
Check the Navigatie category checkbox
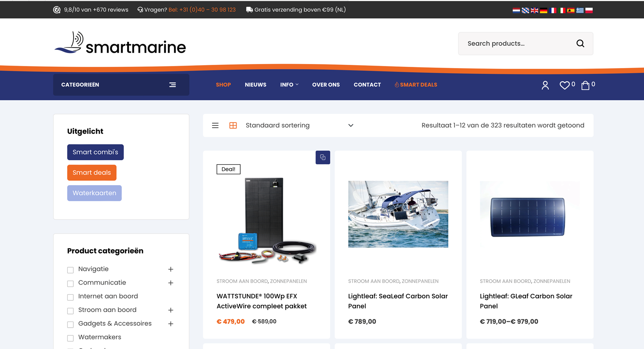click(70, 270)
